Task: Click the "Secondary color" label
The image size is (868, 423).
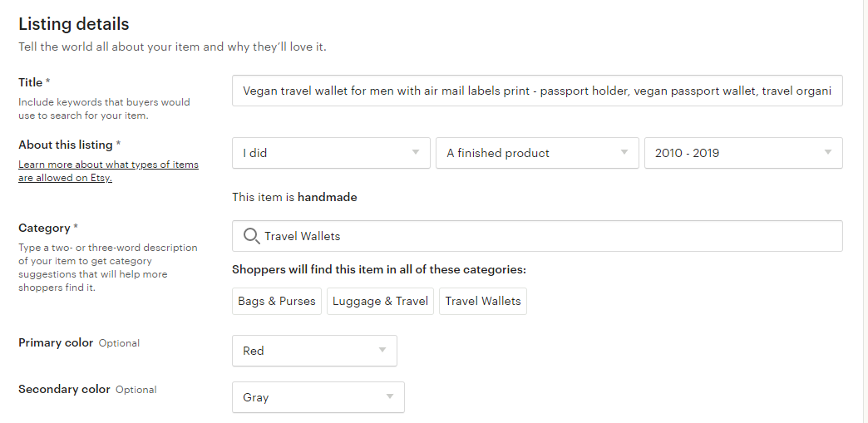Action: click(x=64, y=389)
